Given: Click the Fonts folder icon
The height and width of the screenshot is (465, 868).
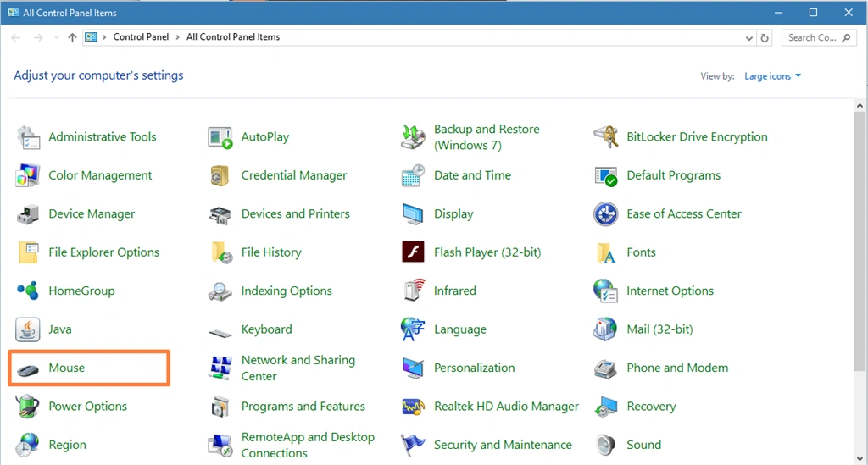Looking at the screenshot, I should click(x=605, y=252).
